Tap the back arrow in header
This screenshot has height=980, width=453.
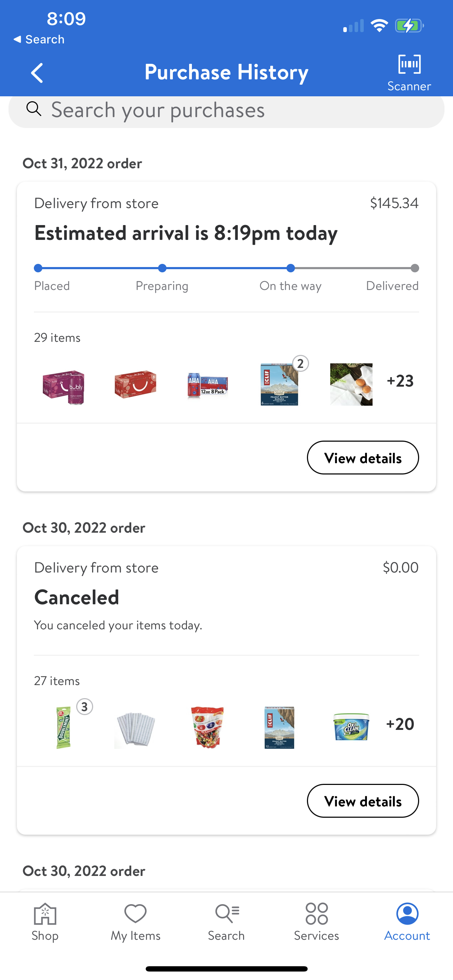click(x=37, y=73)
